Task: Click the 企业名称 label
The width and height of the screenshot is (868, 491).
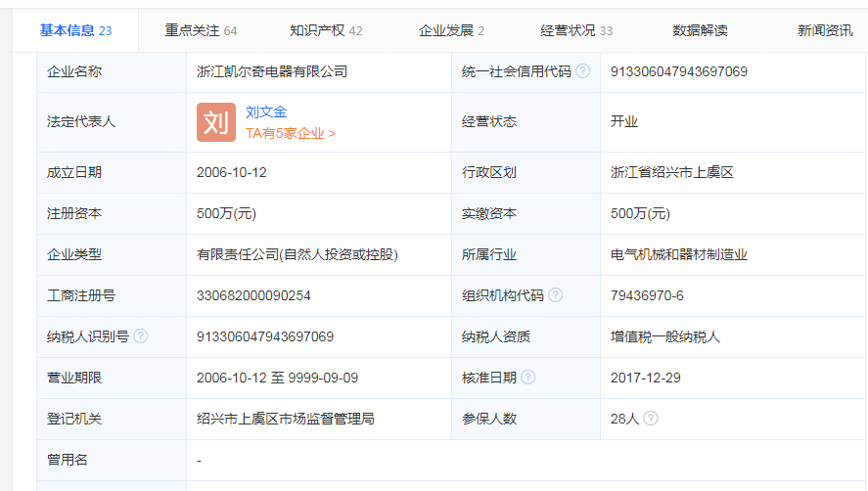Action: [74, 71]
